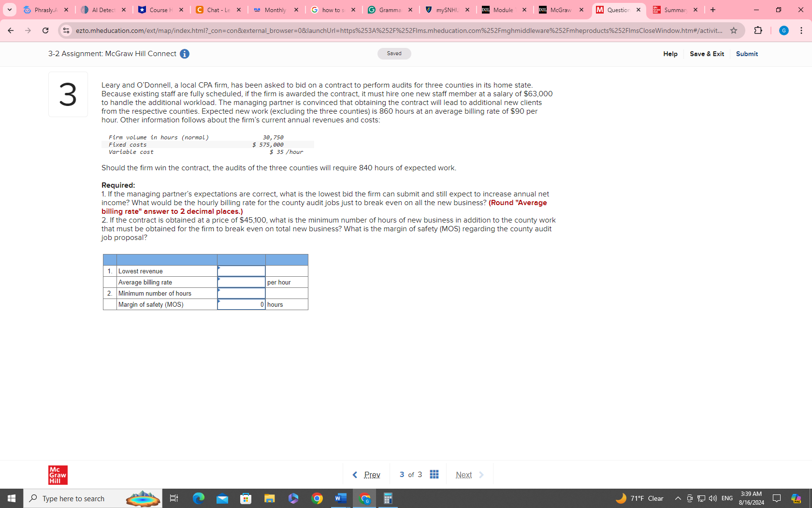Open the question grid navigator icon

(x=434, y=475)
